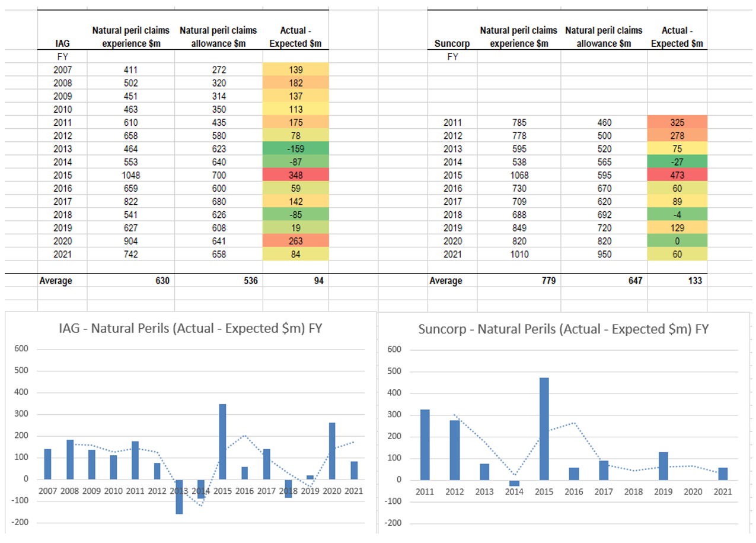Click Suncorp table's 'Actual - Expected $m' header

[x=677, y=36]
